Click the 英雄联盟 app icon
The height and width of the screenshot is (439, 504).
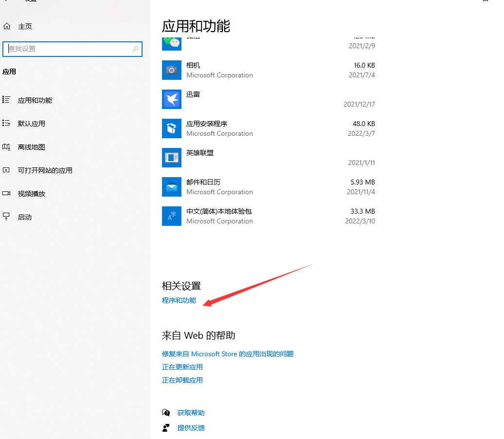(172, 158)
